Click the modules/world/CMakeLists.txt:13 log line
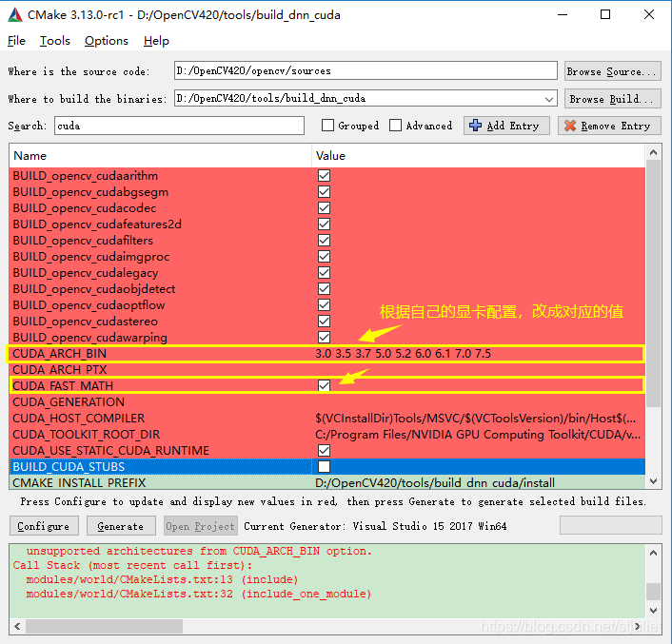Screen dimensions: 672x644 pyautogui.click(x=162, y=579)
